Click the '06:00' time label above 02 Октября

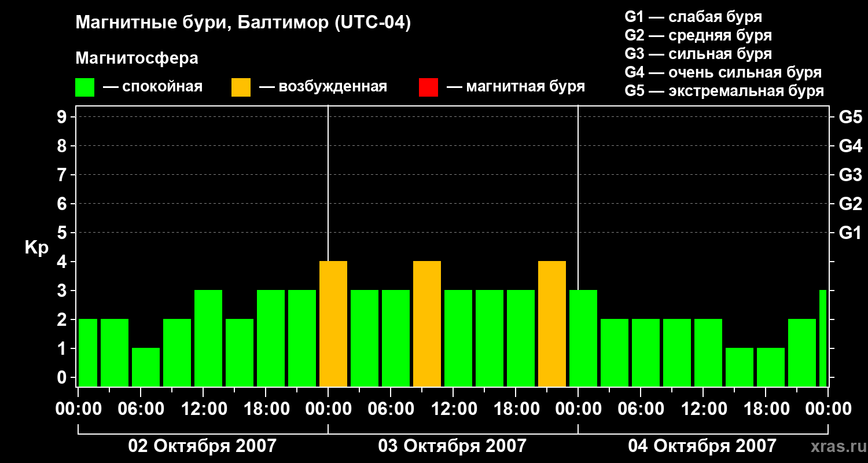coord(141,409)
